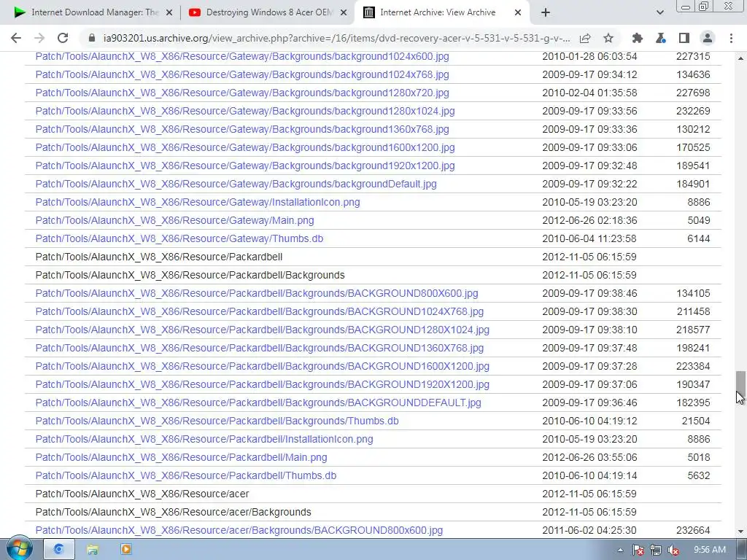Click the network tray icon

(656, 551)
